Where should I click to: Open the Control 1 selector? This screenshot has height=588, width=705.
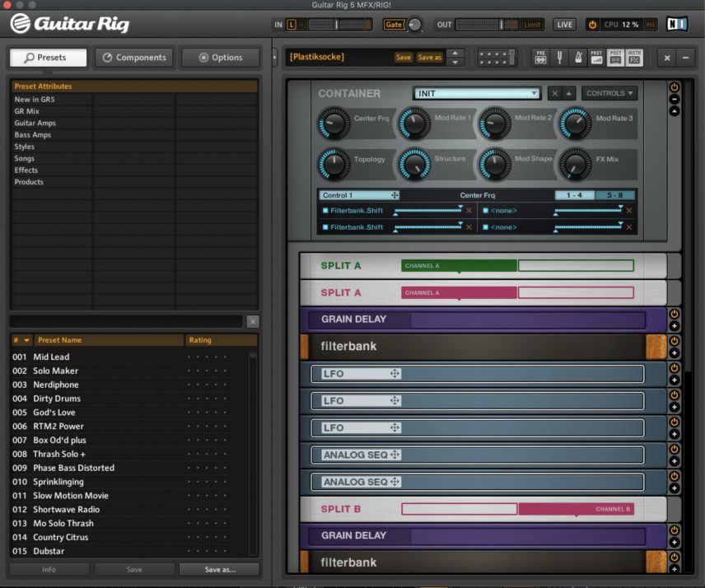(359, 195)
